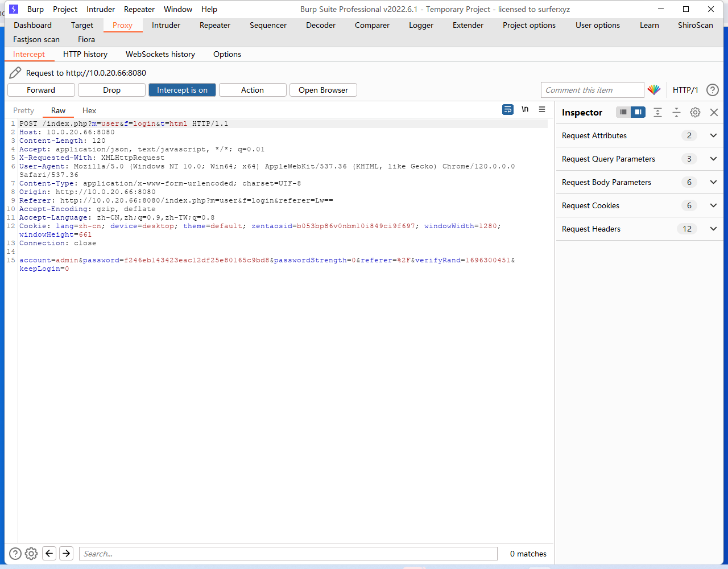This screenshot has height=569, width=728.
Task: Open WebSockets history sub-tab
Action: 160,54
